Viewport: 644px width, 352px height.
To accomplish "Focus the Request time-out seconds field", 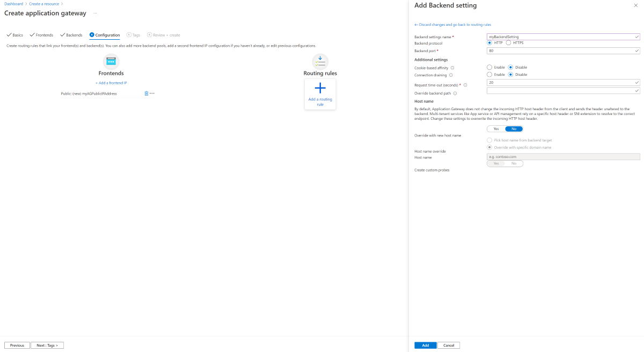I will (563, 83).
